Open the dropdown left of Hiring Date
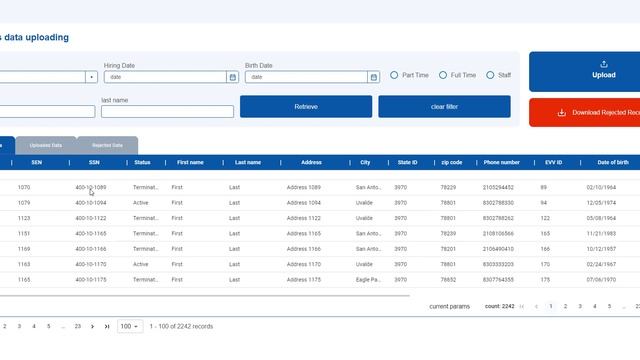 click(91, 77)
